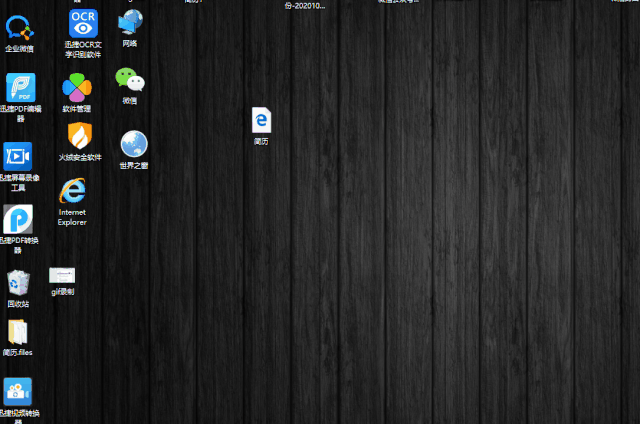
Task: Click the 软件管理 label text
Action: pos(77,109)
